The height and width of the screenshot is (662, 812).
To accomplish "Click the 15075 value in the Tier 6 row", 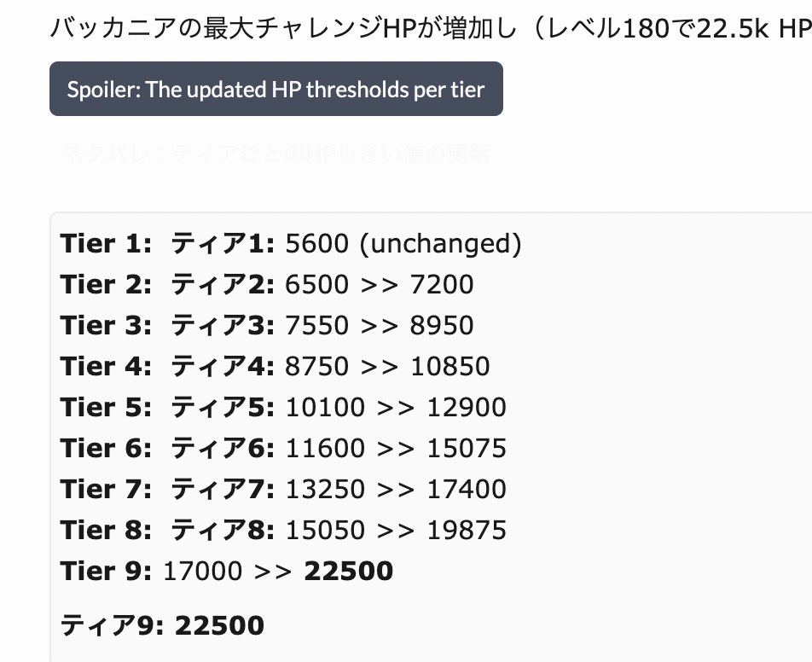I will (x=466, y=449).
